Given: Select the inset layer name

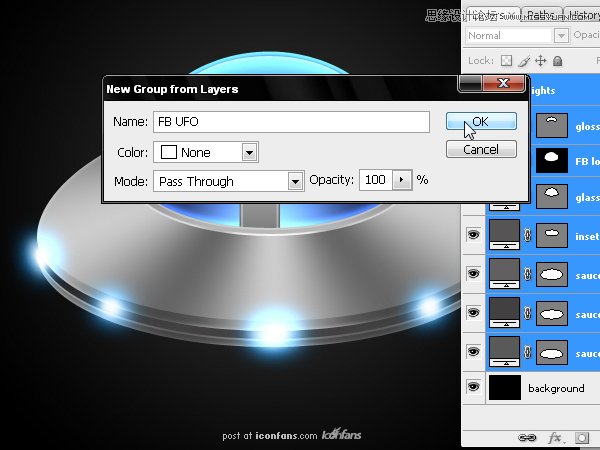Looking at the screenshot, I should tap(587, 236).
